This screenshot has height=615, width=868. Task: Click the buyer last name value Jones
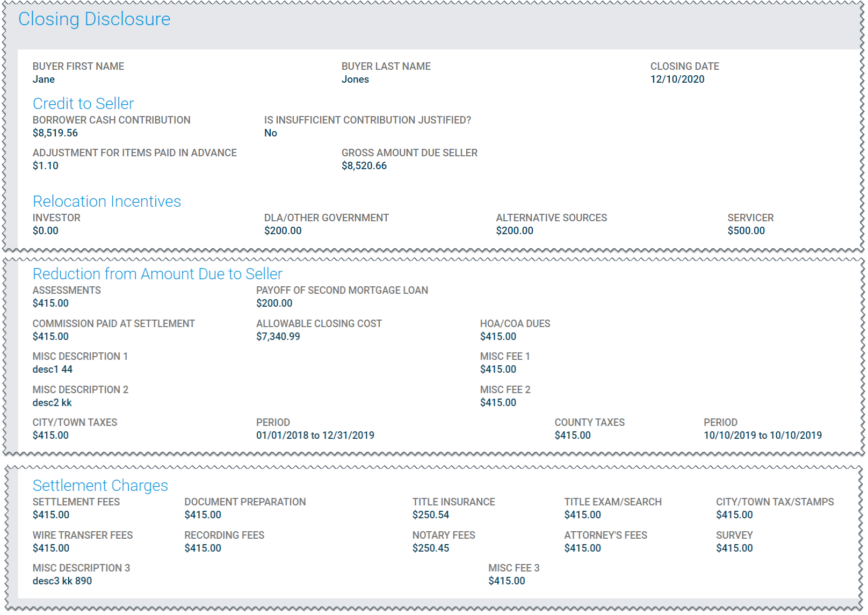355,79
